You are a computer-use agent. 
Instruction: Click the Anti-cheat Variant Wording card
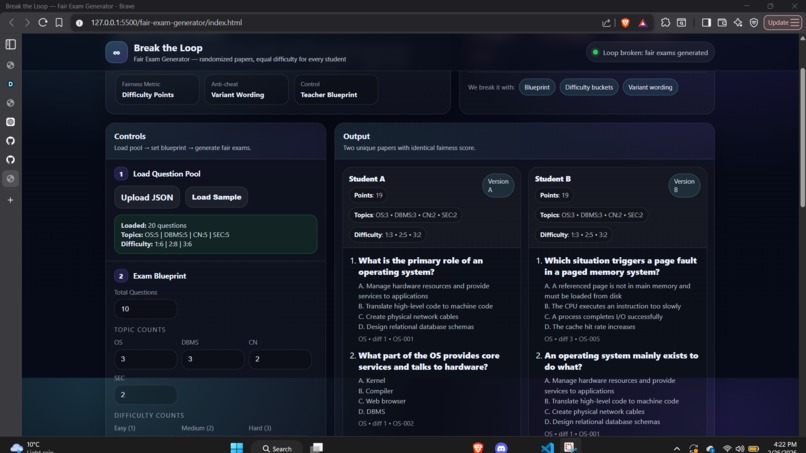[x=246, y=89]
